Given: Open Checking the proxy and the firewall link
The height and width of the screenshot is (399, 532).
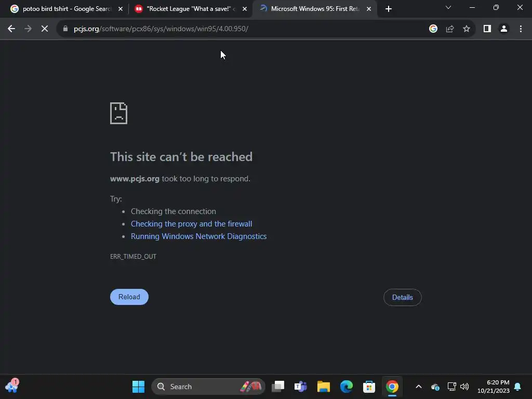Looking at the screenshot, I should coord(191,224).
